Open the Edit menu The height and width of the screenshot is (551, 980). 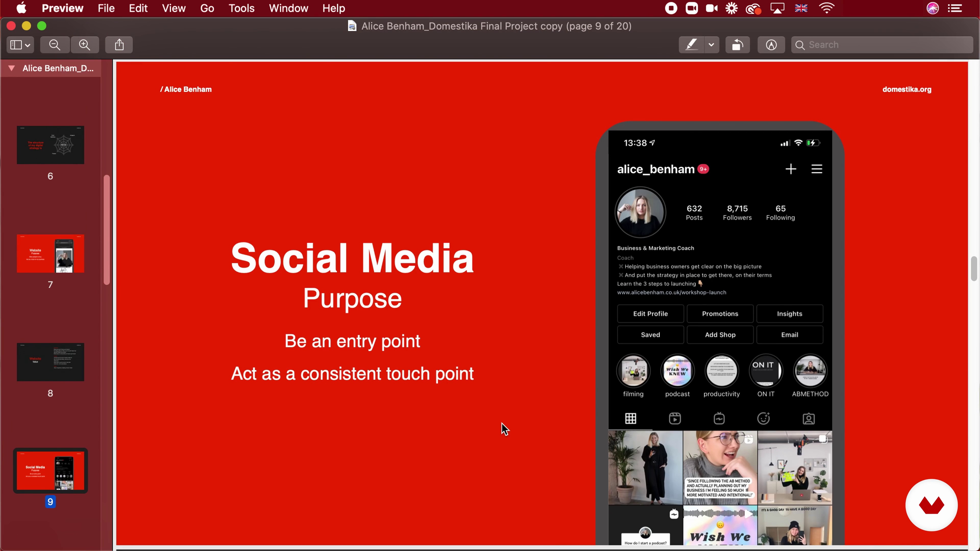click(x=138, y=8)
